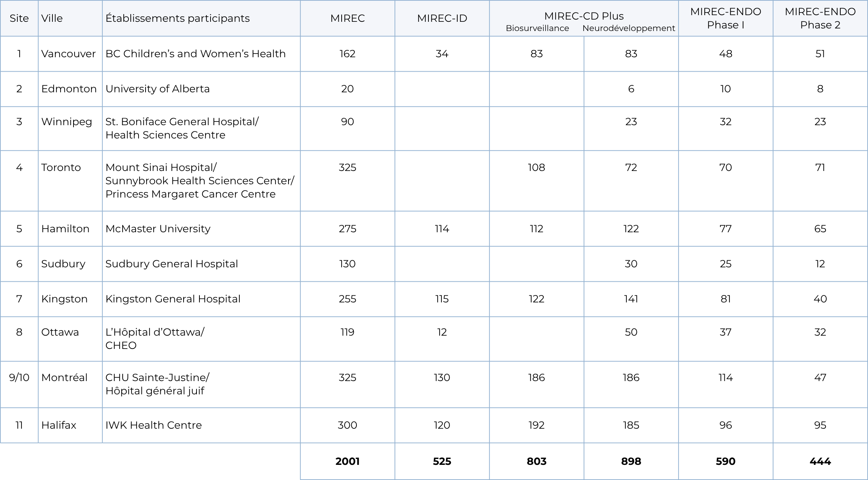Click the Phase I total 590
The image size is (868, 480).
pyautogui.click(x=726, y=462)
